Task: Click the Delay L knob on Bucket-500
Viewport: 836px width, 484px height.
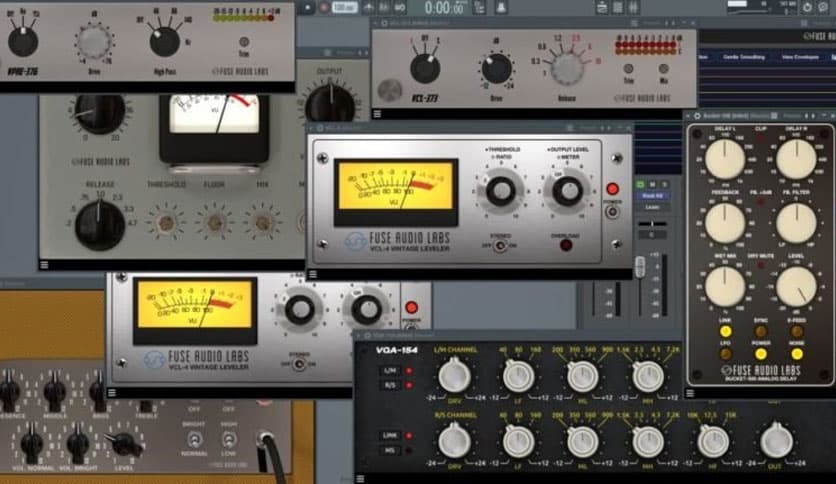Action: (x=725, y=159)
